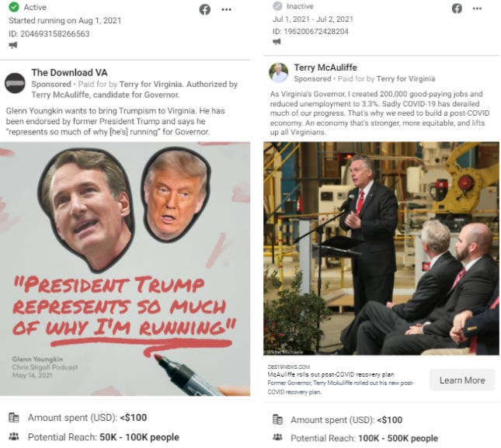Screen dimensions: 501x448
Task: Click 'Terry for Virginia' payer in the right ad
Action: pyautogui.click(x=405, y=79)
